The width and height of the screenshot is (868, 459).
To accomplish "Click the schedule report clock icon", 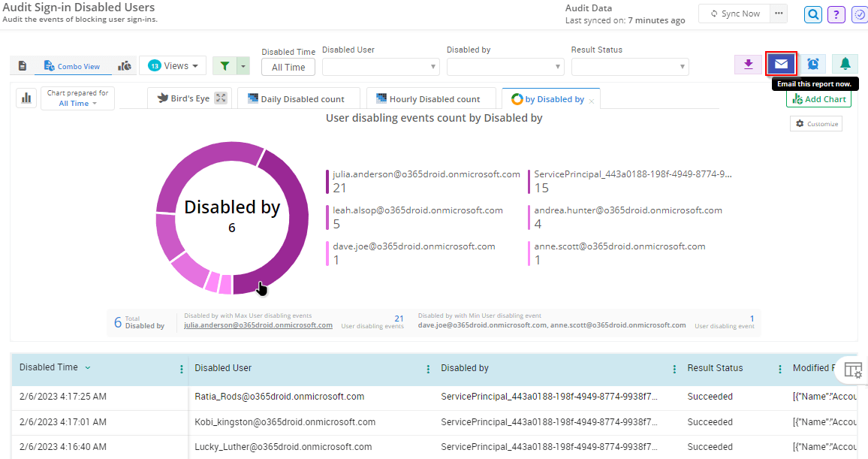I will [812, 65].
